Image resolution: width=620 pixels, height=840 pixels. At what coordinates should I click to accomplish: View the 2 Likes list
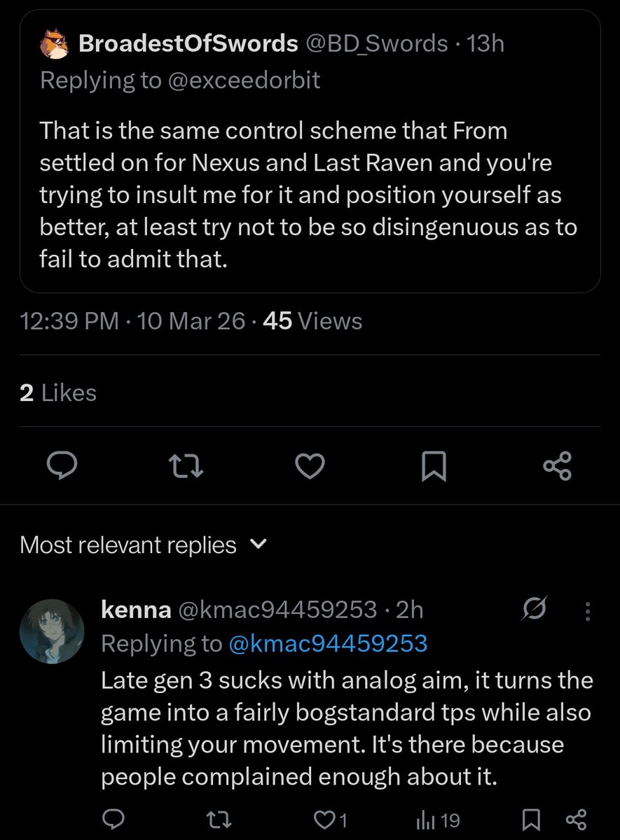coord(58,393)
